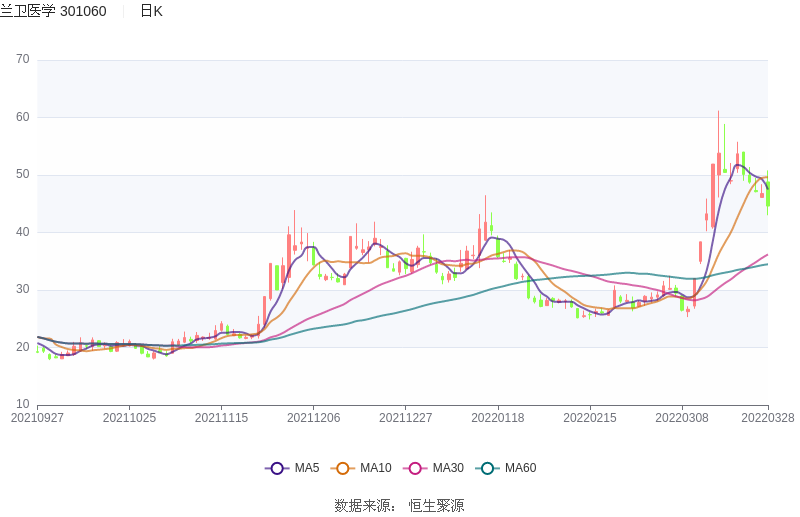
Task: Select the 20220118 date on the x-axis
Action: 497,418
